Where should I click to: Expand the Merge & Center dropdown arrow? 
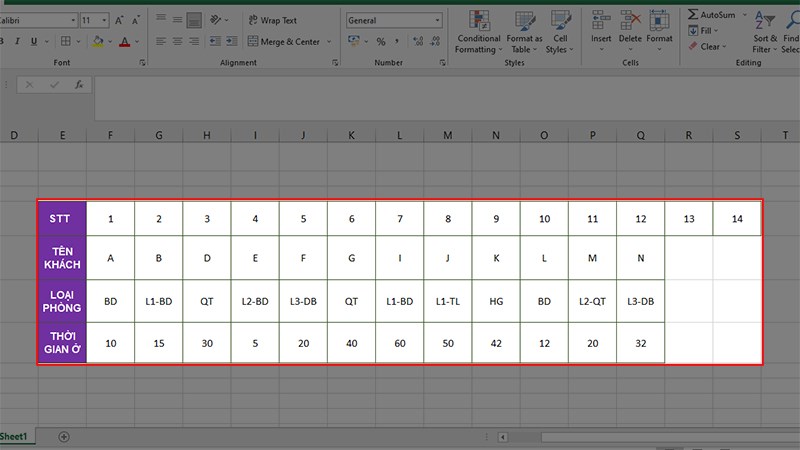coord(329,42)
